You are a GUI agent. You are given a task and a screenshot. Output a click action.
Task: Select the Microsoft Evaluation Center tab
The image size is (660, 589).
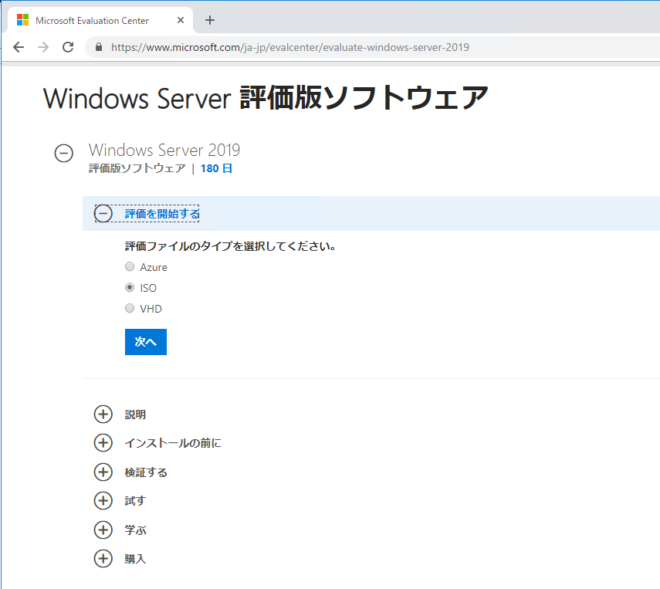tap(99, 20)
